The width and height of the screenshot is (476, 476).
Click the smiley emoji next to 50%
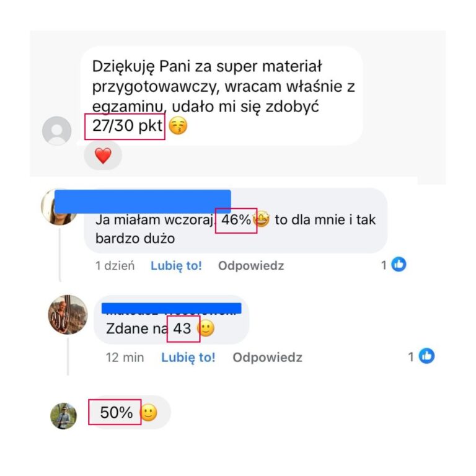pos(149,413)
